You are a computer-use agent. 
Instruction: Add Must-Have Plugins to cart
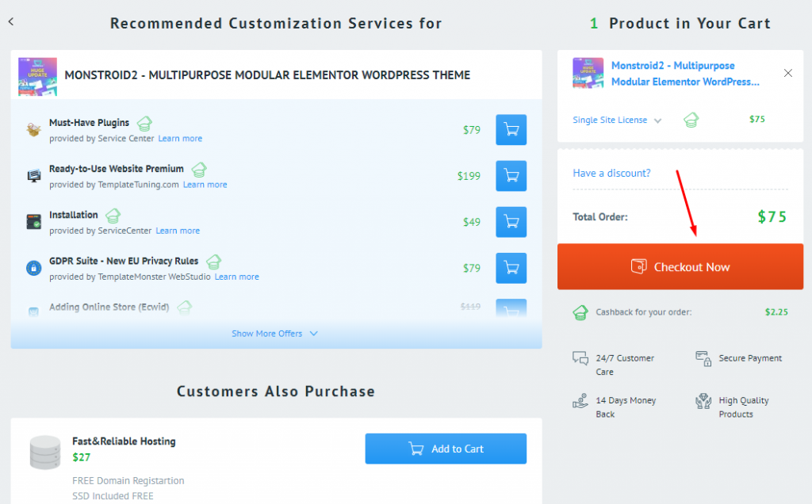511,130
